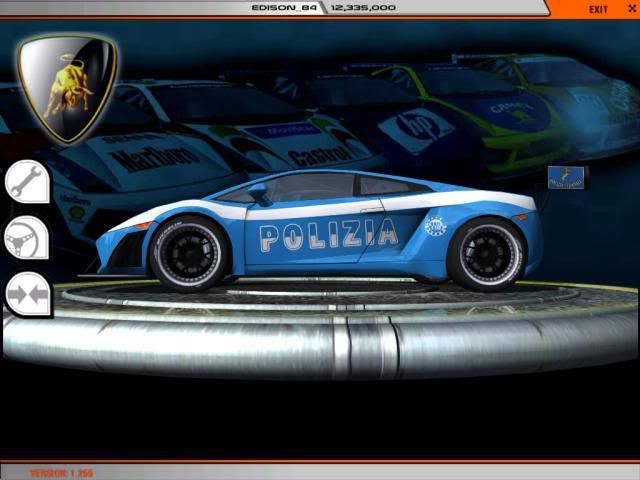Click the Lamborghini bull shield logo
The height and width of the screenshot is (480, 640).
pos(68,89)
